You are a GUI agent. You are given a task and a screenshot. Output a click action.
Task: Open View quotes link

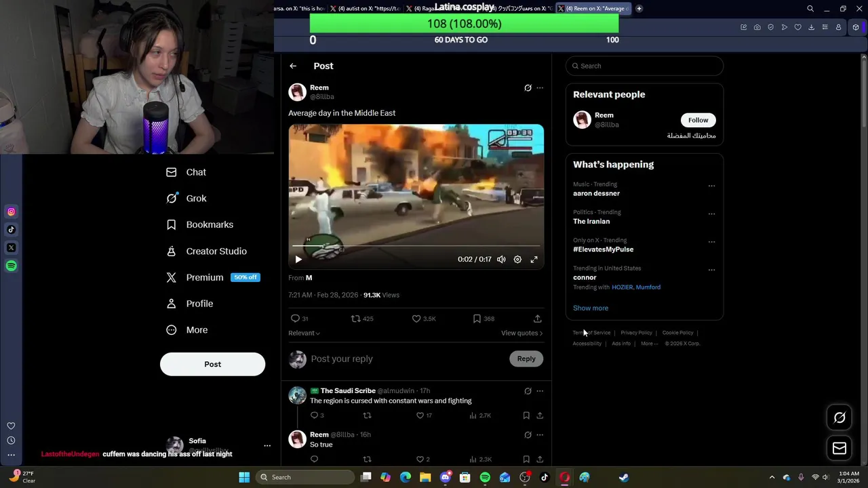pos(521,333)
